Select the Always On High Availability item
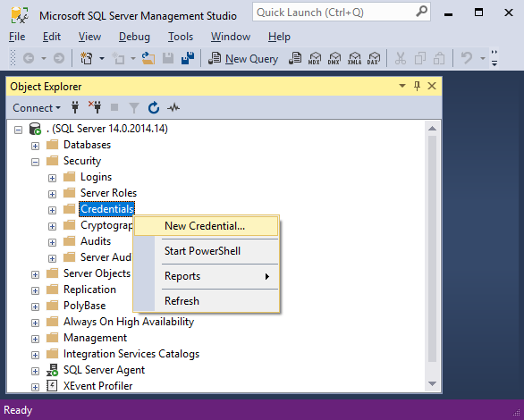 pyautogui.click(x=129, y=322)
